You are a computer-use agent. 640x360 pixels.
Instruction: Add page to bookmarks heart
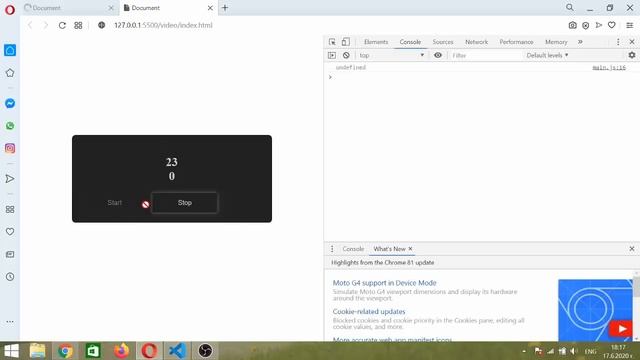[x=611, y=25]
